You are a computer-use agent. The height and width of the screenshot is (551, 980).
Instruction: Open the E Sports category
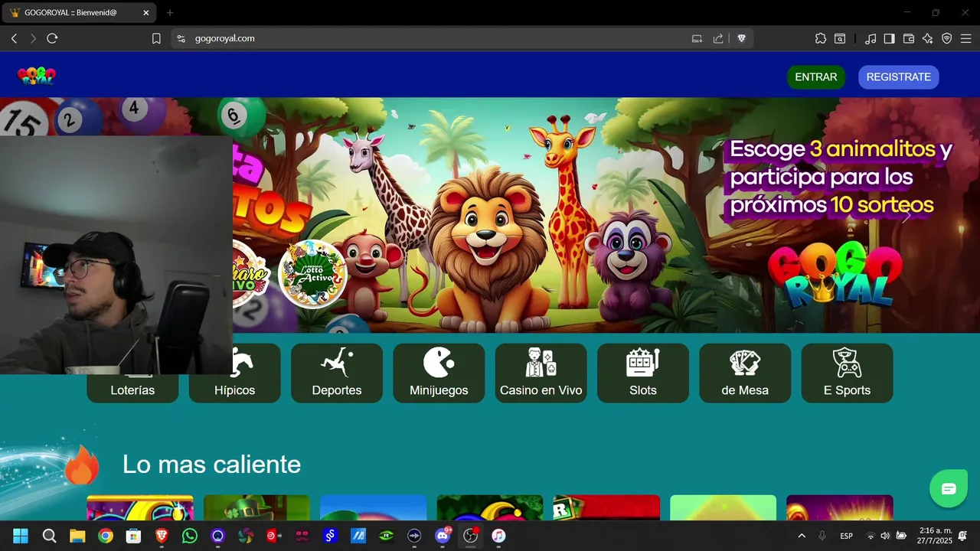[848, 373]
